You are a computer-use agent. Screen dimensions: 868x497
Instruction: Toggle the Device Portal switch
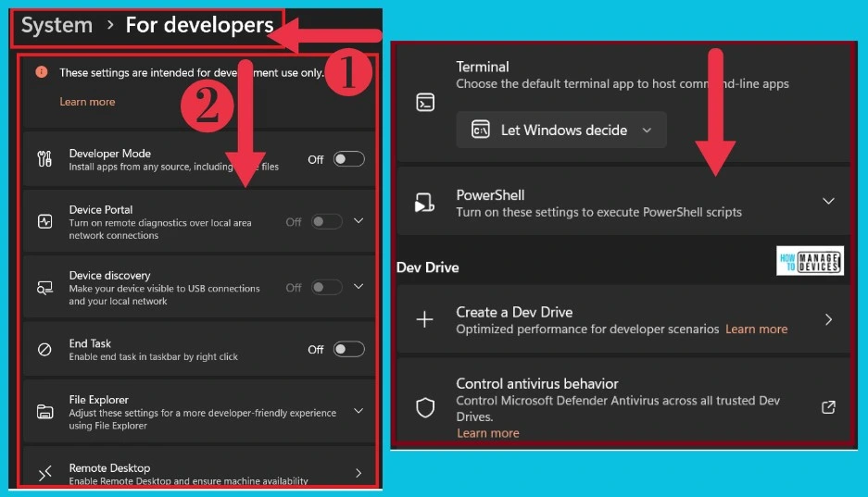point(327,222)
